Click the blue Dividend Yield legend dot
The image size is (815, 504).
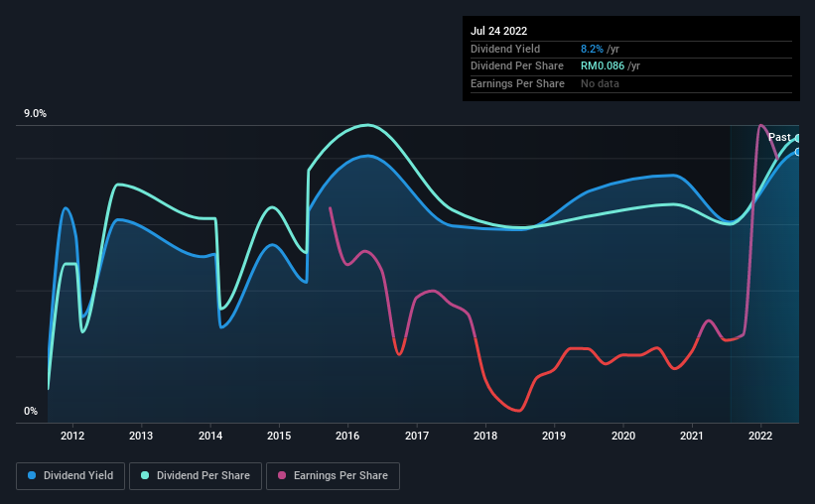coord(32,475)
